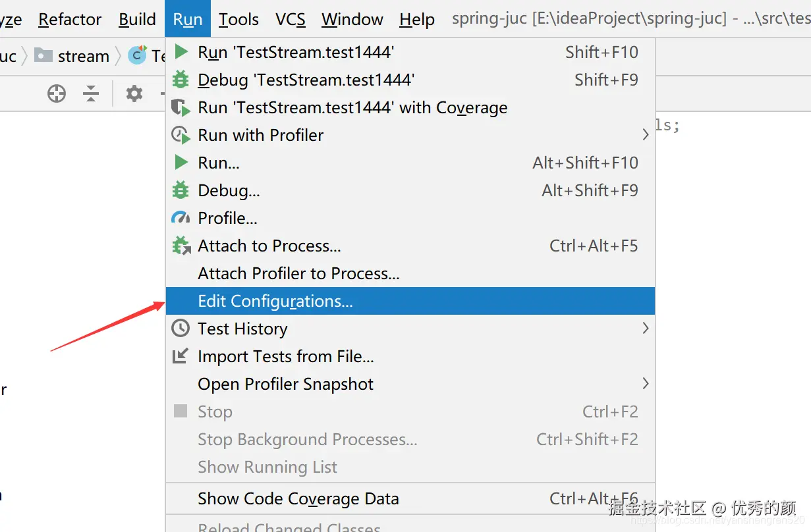Click the Debug 'TestStream.test1444' bug icon

[181, 80]
